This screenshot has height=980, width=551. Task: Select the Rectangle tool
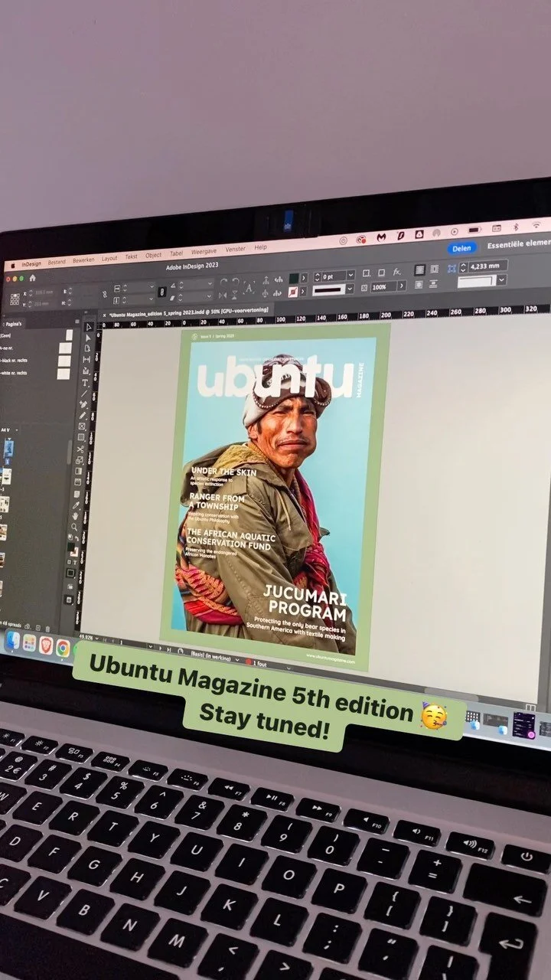(81, 437)
